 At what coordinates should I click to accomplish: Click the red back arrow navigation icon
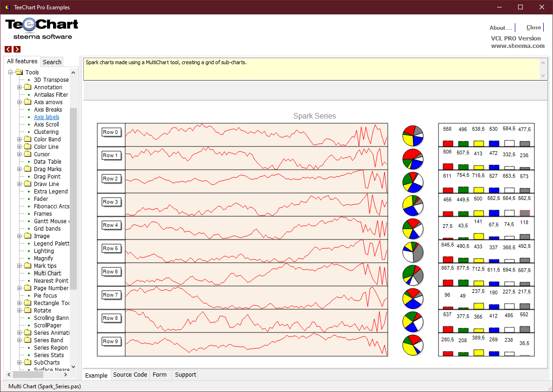pyautogui.click(x=8, y=49)
